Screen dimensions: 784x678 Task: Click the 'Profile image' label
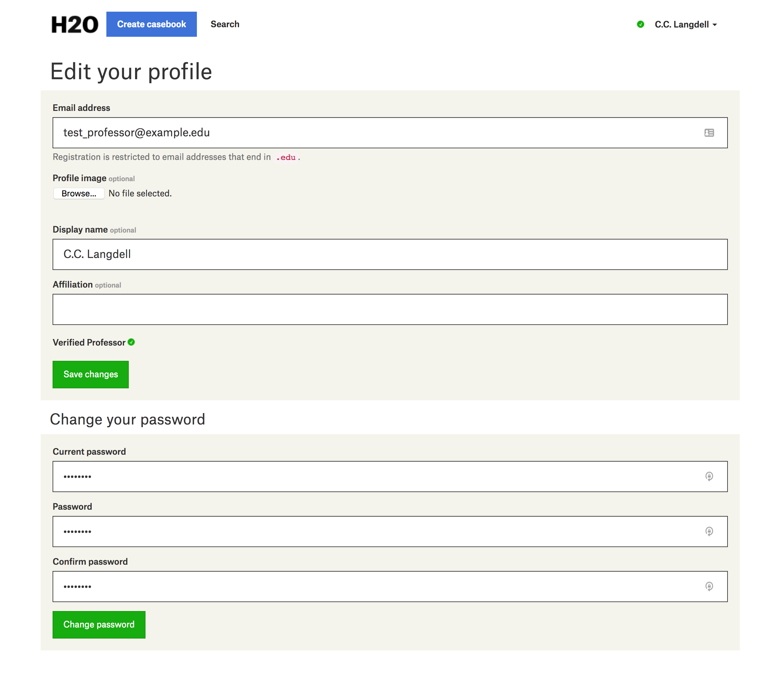(79, 178)
